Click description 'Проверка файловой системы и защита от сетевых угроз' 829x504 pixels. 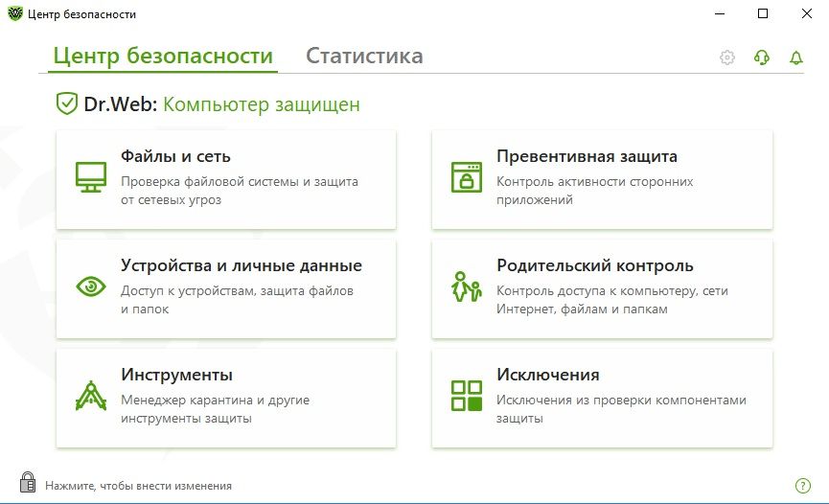[x=240, y=191]
